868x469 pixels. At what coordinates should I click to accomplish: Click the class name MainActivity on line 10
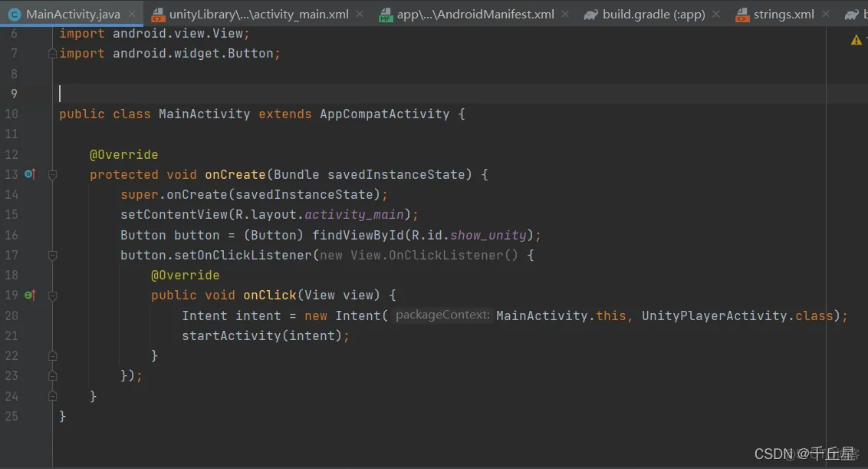[x=204, y=114]
